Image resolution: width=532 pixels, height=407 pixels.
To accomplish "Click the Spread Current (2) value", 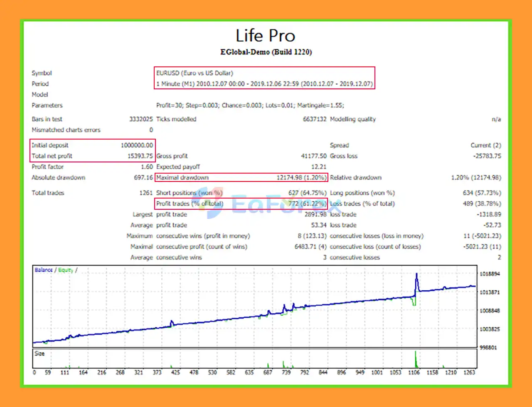I will coord(486,145).
